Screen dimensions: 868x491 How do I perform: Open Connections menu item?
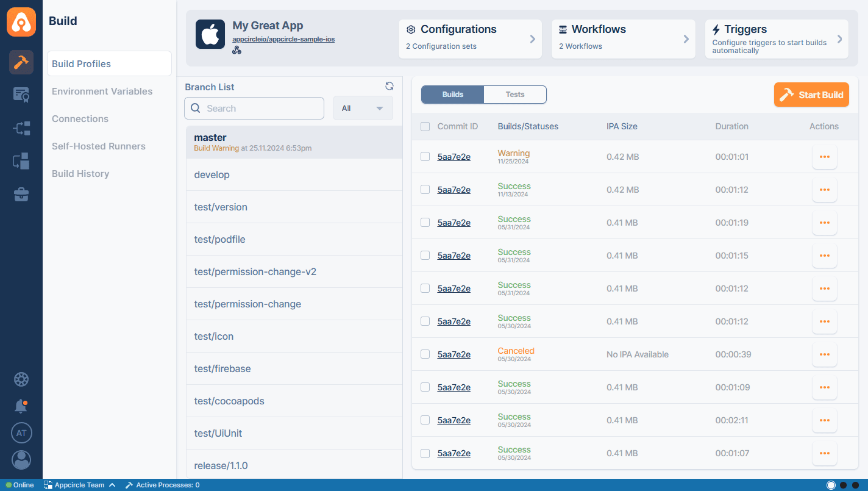[80, 119]
